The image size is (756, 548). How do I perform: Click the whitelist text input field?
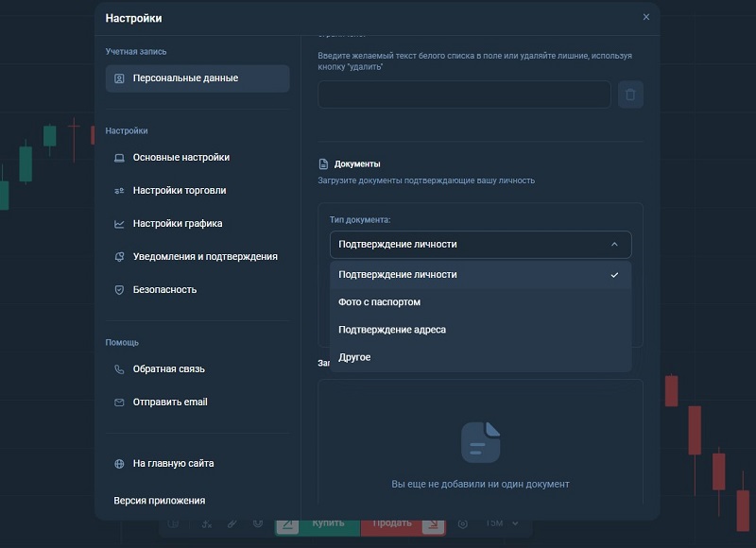464,94
